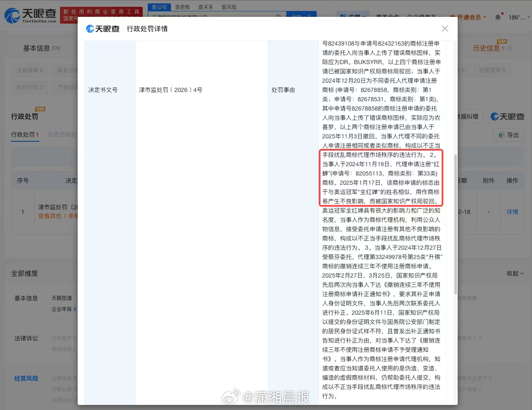The width and height of the screenshot is (532, 410).
Task: Click the clear icon in the company search box
Action: click(278, 16)
